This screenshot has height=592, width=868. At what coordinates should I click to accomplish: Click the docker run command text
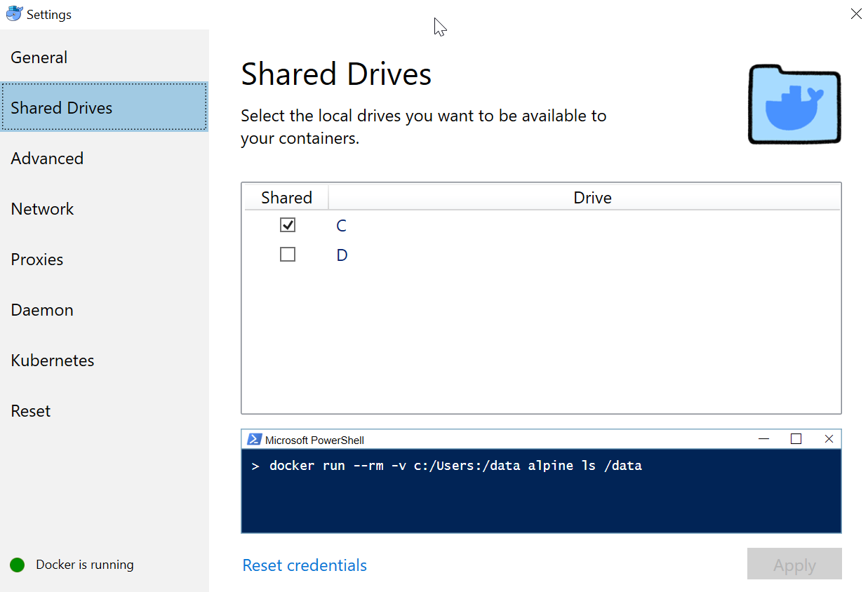(x=455, y=466)
